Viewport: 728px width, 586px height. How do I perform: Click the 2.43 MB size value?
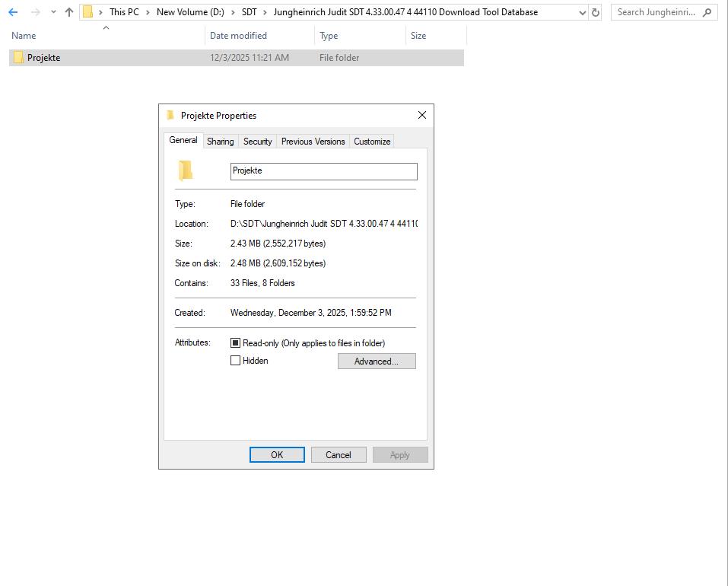click(278, 244)
